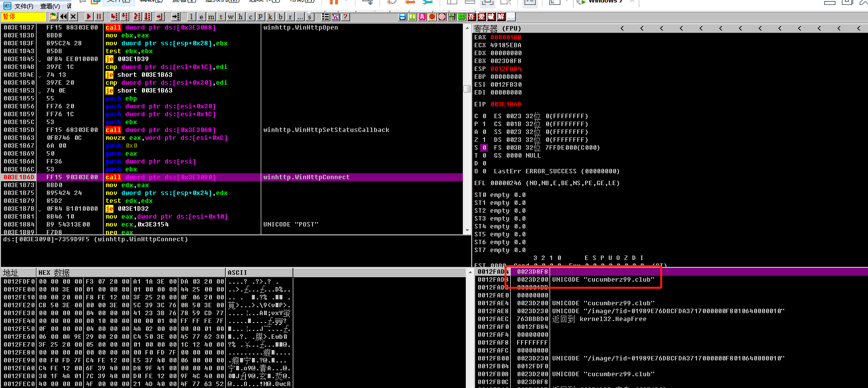Viewport: 868px width, 388px height.
Task: Click the Step over icon
Action: click(x=125, y=17)
